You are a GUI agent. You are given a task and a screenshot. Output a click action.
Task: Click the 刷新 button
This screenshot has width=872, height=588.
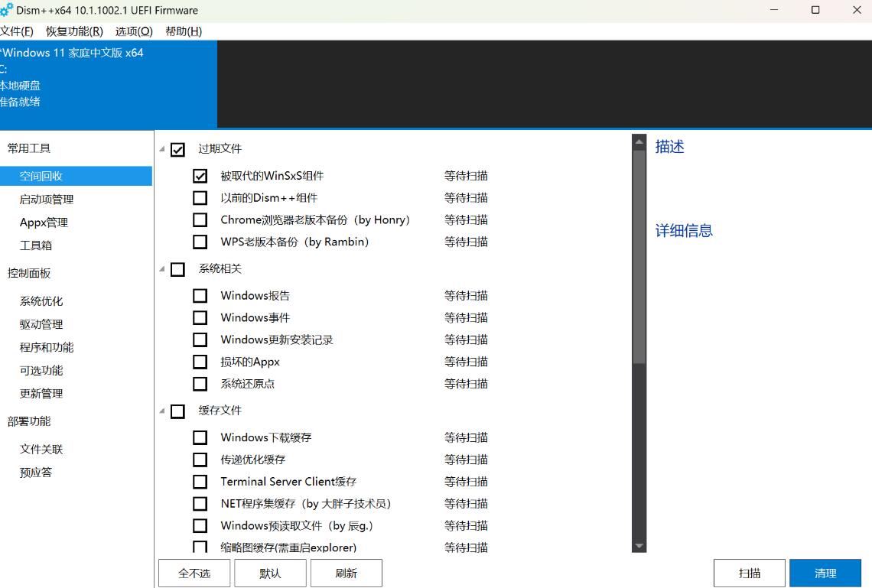[347, 573]
